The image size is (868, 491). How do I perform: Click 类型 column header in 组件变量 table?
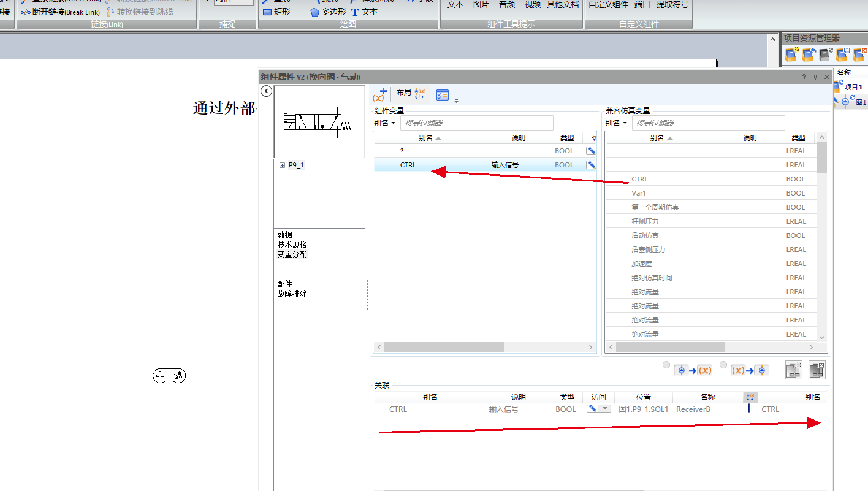[x=567, y=138]
